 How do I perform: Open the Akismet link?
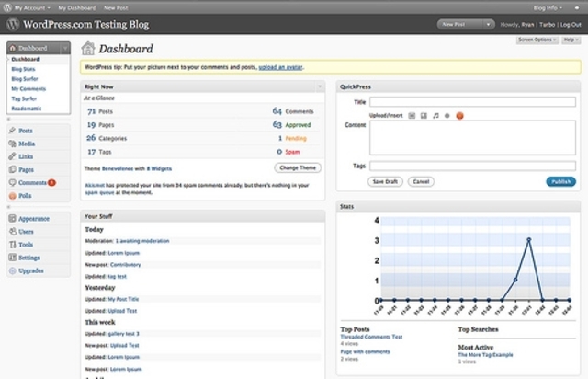95,185
